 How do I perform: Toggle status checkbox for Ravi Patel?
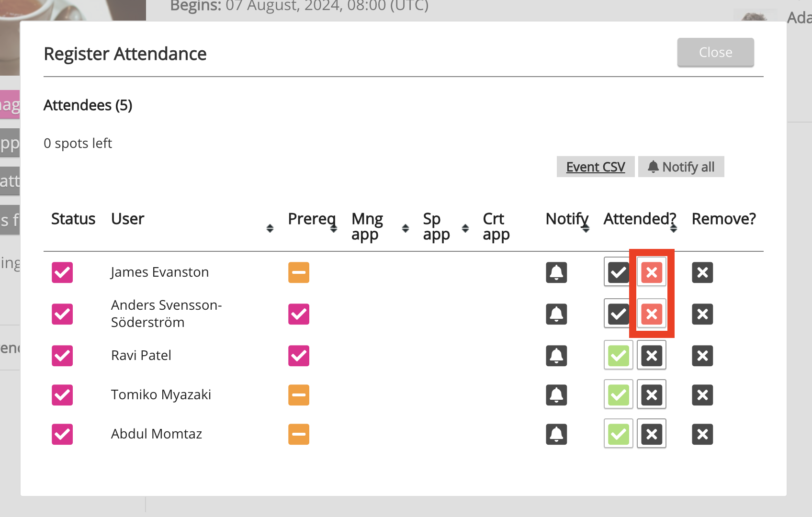coord(62,356)
